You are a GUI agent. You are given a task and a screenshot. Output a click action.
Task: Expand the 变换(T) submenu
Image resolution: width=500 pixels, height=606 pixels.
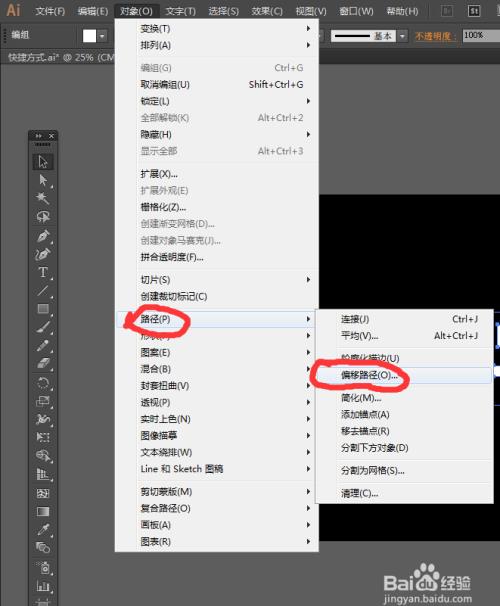[x=217, y=29]
